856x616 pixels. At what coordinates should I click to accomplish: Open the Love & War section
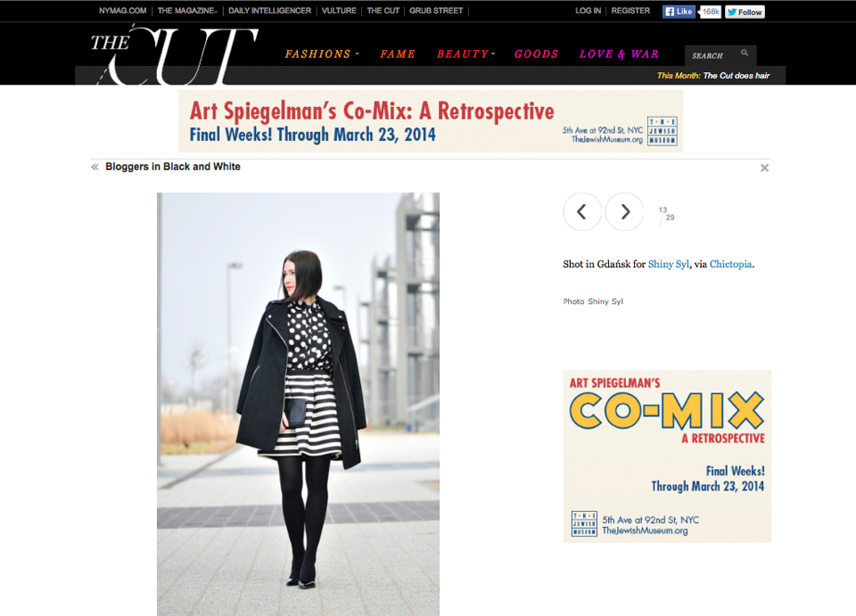tap(619, 54)
